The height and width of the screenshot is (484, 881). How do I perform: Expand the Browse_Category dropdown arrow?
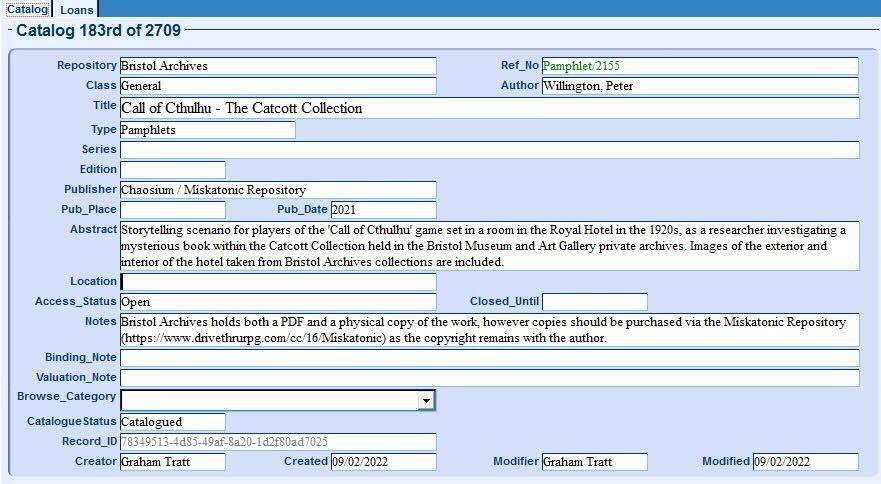pos(426,401)
